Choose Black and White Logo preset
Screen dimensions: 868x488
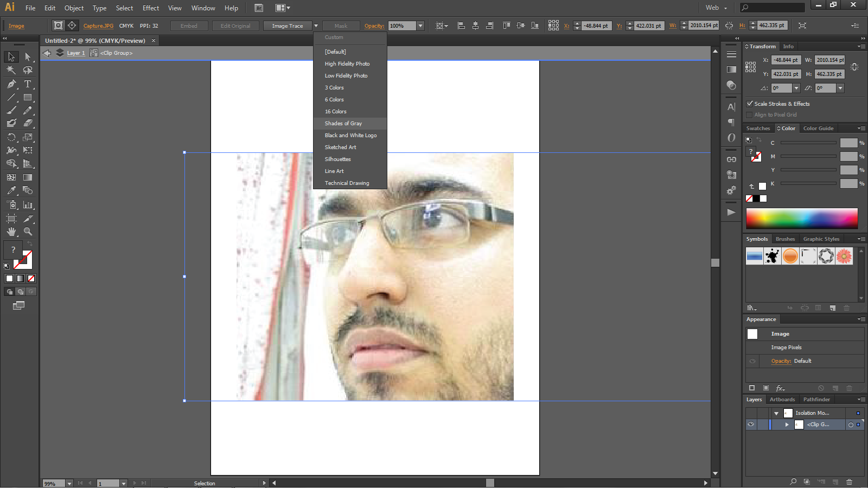point(350,136)
